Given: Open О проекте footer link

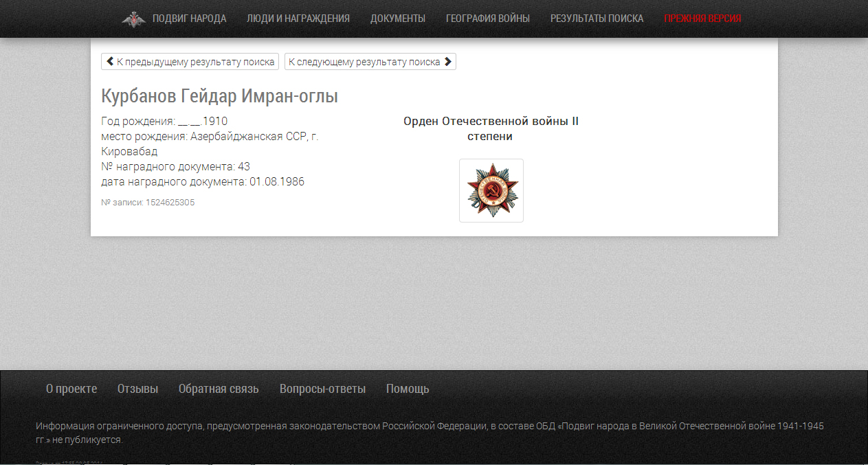Looking at the screenshot, I should pyautogui.click(x=71, y=389).
